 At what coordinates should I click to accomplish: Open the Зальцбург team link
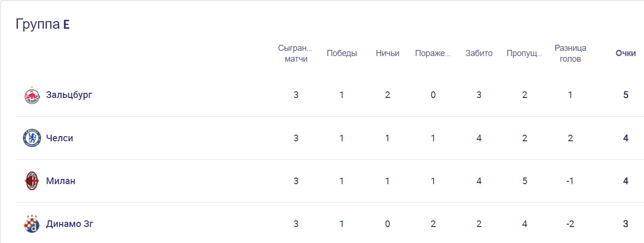pyautogui.click(x=69, y=95)
